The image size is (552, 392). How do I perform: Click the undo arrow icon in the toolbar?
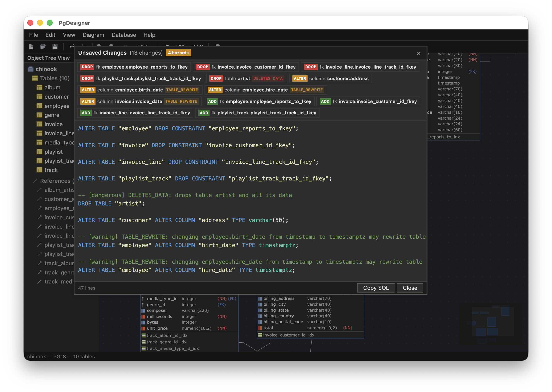(x=71, y=47)
